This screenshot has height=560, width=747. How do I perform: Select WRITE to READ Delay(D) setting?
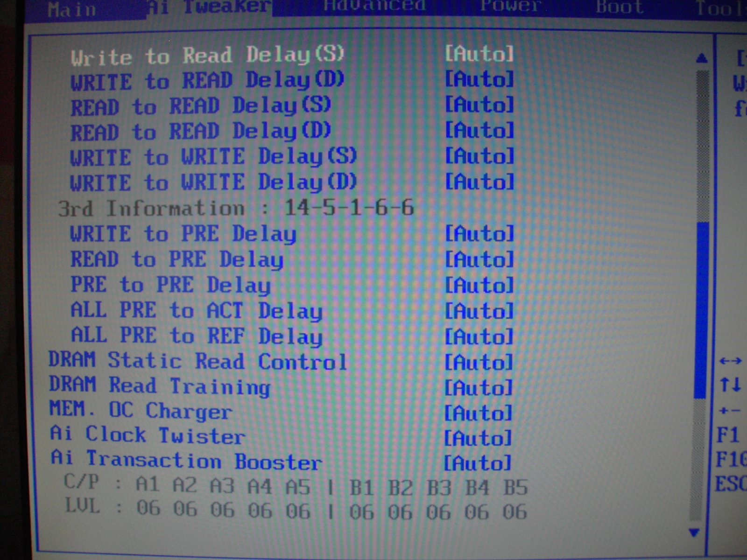click(208, 81)
